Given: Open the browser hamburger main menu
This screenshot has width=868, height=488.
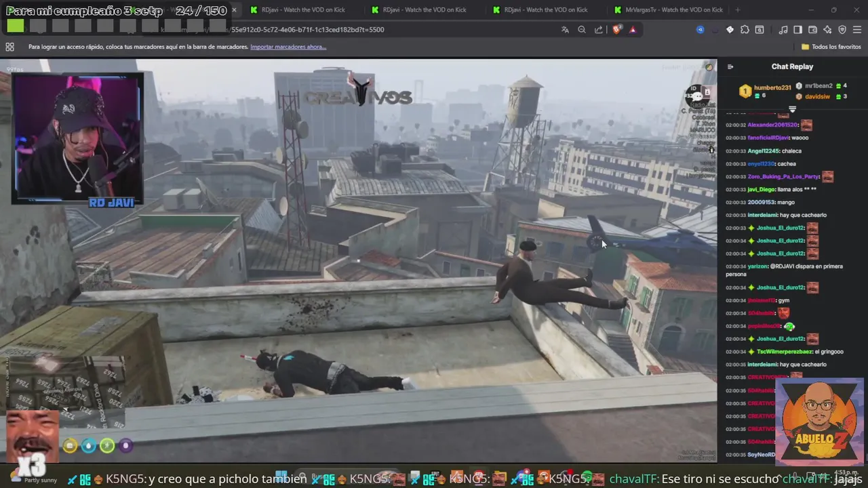Looking at the screenshot, I should [857, 30].
